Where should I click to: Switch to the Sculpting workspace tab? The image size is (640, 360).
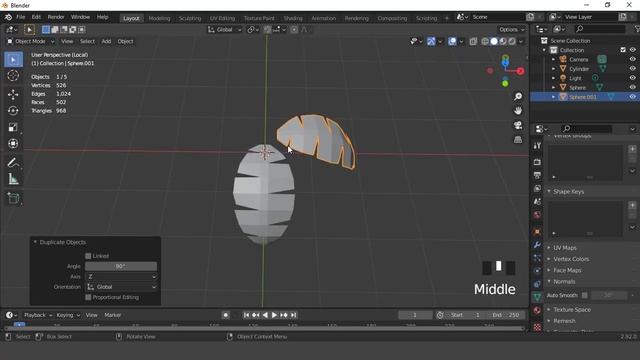click(x=190, y=18)
